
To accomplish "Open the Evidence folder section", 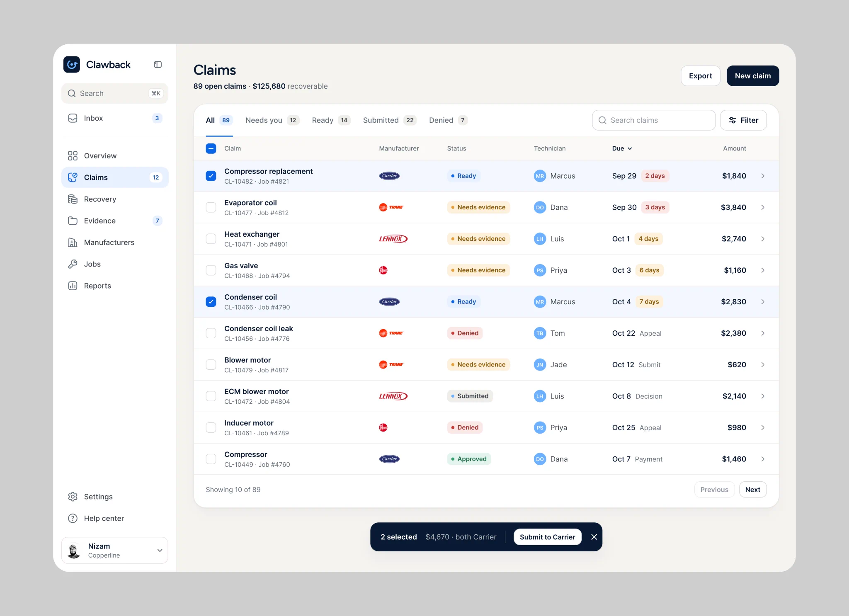I will [115, 221].
